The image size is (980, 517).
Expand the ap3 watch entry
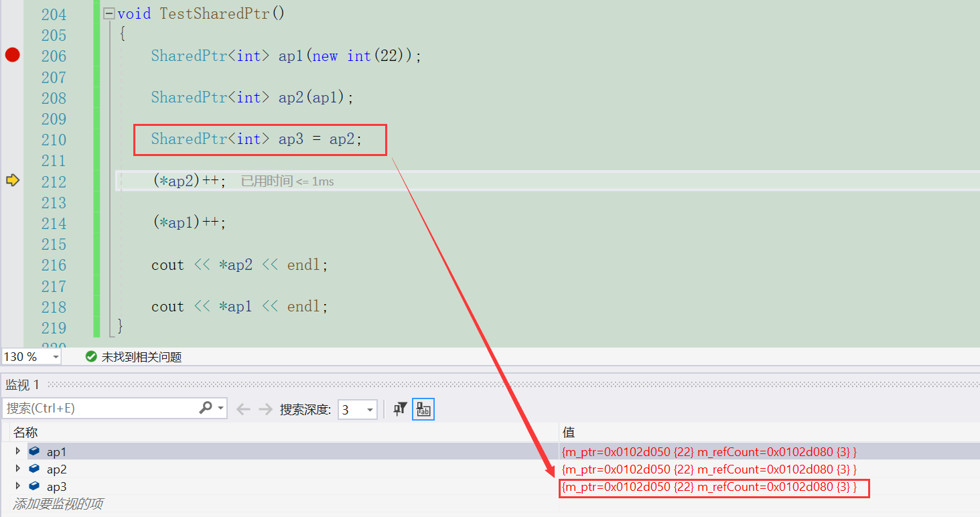18,486
